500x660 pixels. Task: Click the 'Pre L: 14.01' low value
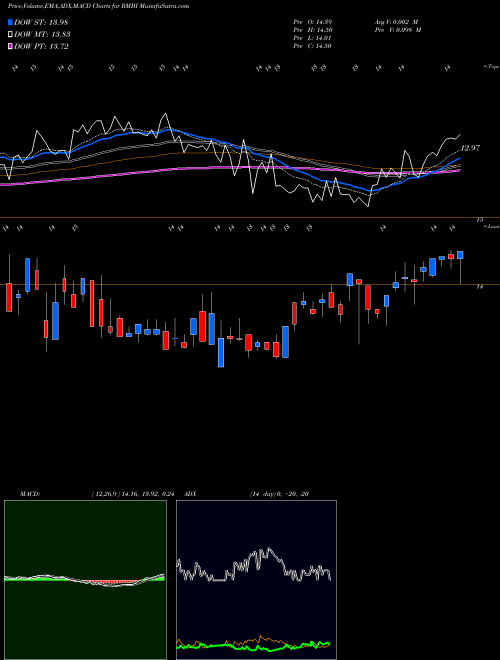coord(312,38)
